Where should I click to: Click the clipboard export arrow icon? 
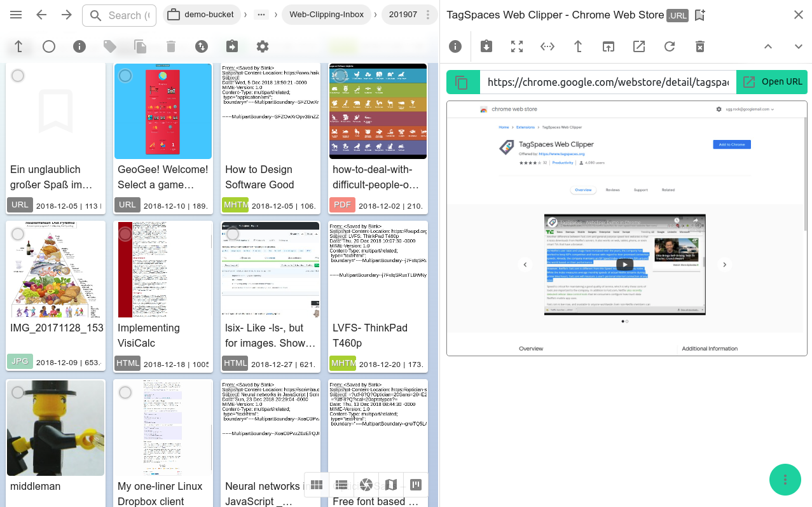232,46
